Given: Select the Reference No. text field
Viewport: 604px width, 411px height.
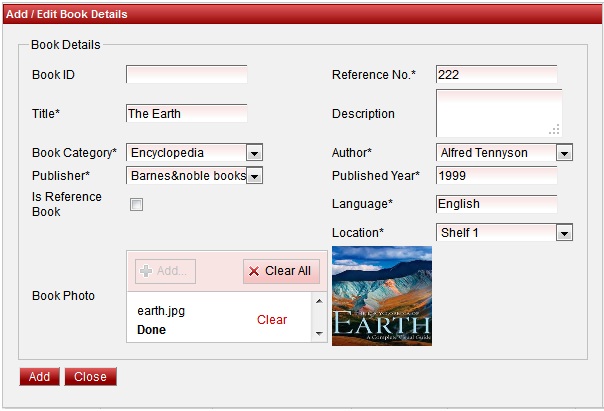Looking at the screenshot, I should (x=496, y=75).
